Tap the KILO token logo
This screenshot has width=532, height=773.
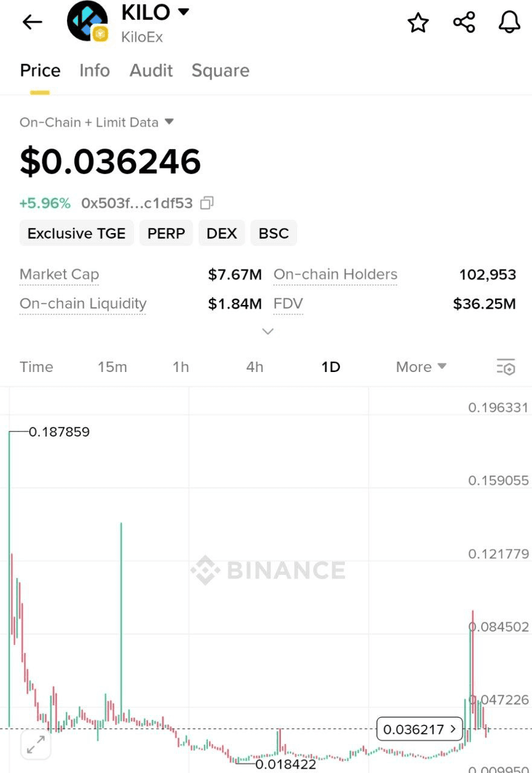point(88,21)
